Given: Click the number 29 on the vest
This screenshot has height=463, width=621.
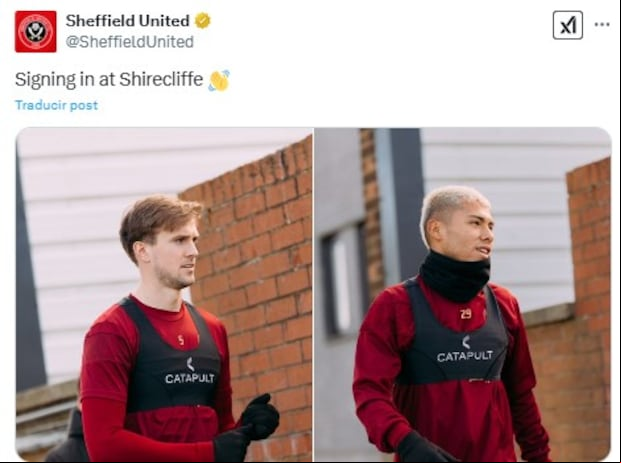Looking at the screenshot, I should (466, 314).
